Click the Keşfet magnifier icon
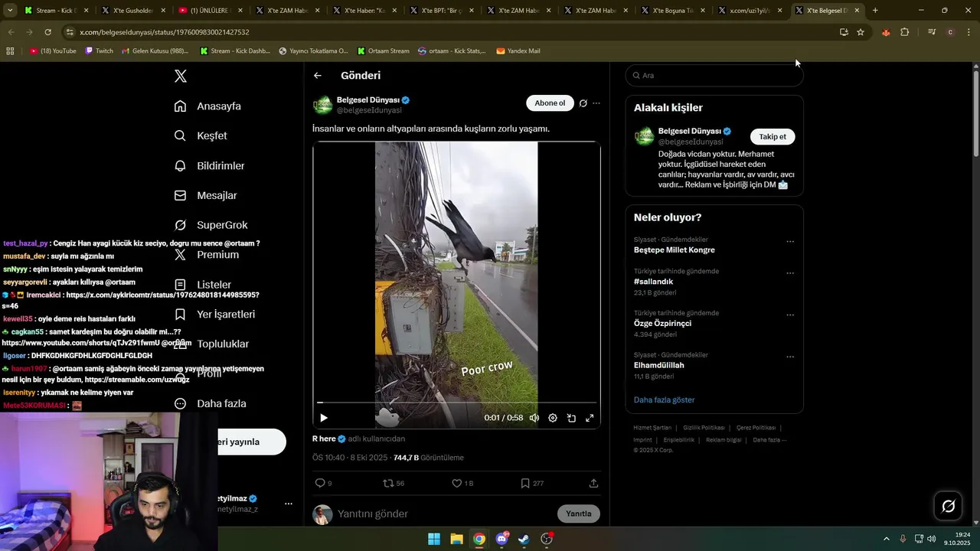980x551 pixels. tap(180, 135)
